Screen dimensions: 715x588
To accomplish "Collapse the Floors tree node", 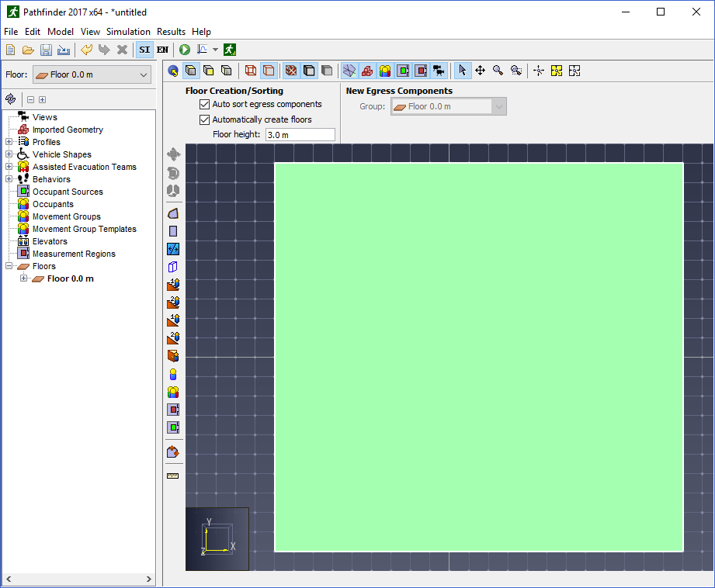I will click(x=9, y=266).
